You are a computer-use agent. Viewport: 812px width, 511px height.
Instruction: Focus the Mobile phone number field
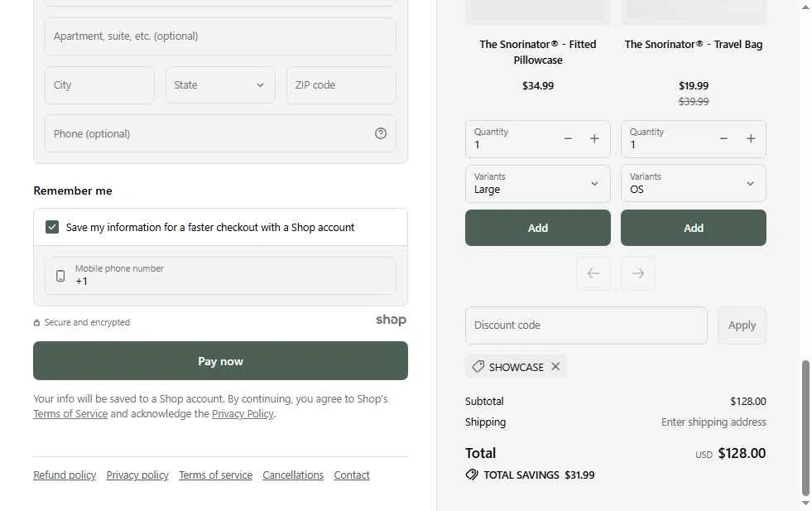tap(220, 276)
